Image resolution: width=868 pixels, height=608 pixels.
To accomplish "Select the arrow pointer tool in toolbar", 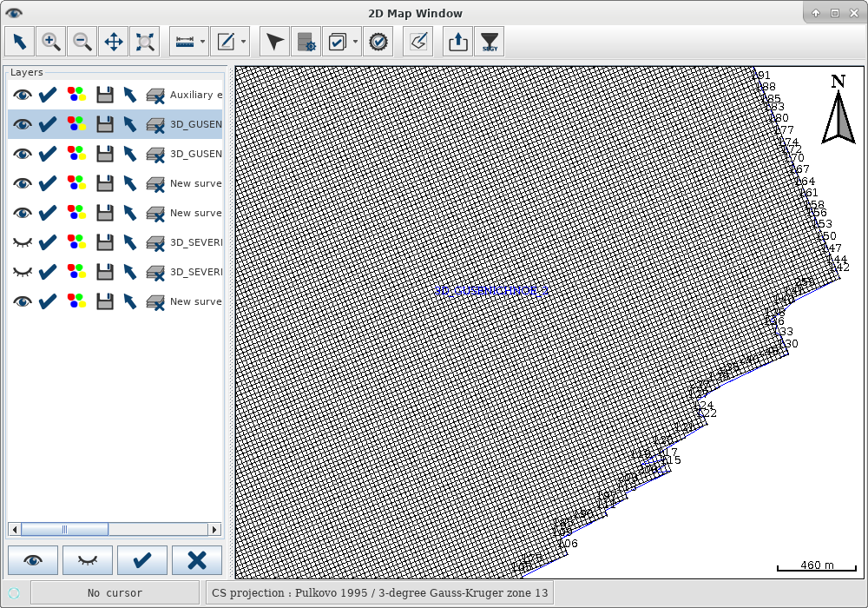I will coord(20,42).
